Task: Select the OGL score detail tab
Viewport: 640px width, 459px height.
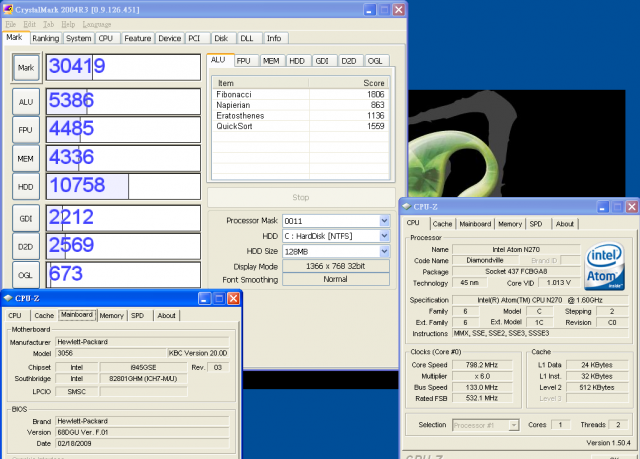Action: pyautogui.click(x=375, y=61)
